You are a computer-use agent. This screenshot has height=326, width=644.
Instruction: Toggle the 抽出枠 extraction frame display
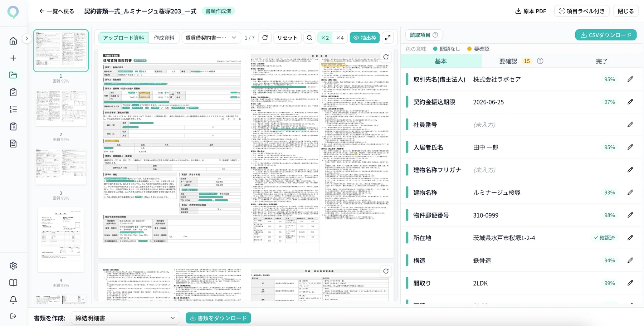(365, 38)
